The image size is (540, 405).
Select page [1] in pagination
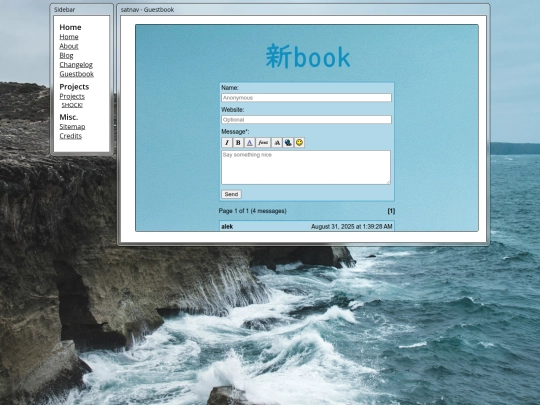(391, 211)
